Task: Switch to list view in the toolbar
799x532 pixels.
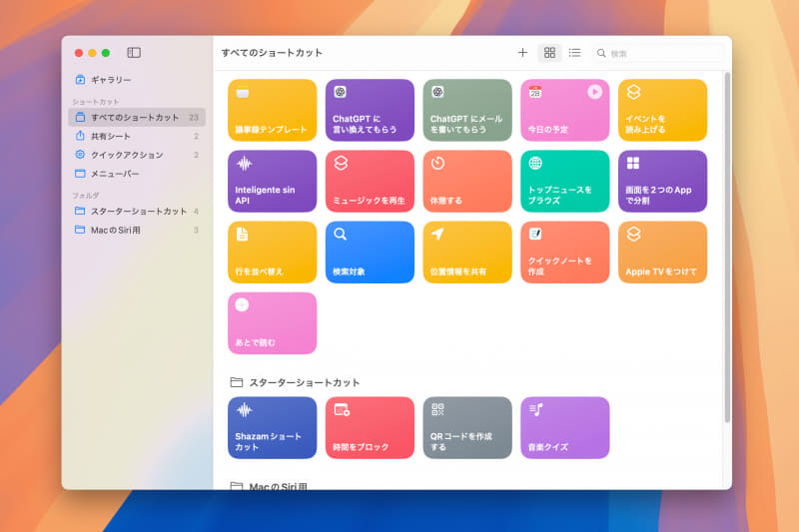Action: coord(575,53)
